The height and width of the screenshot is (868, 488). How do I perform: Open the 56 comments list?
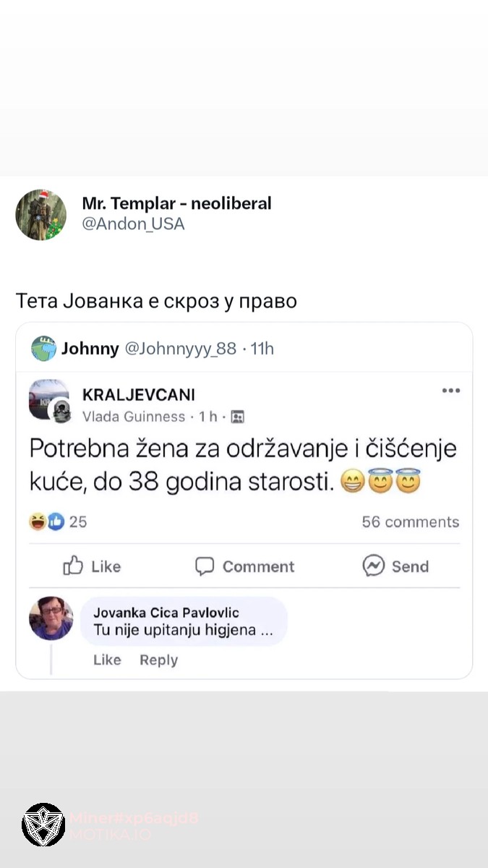coord(410,522)
